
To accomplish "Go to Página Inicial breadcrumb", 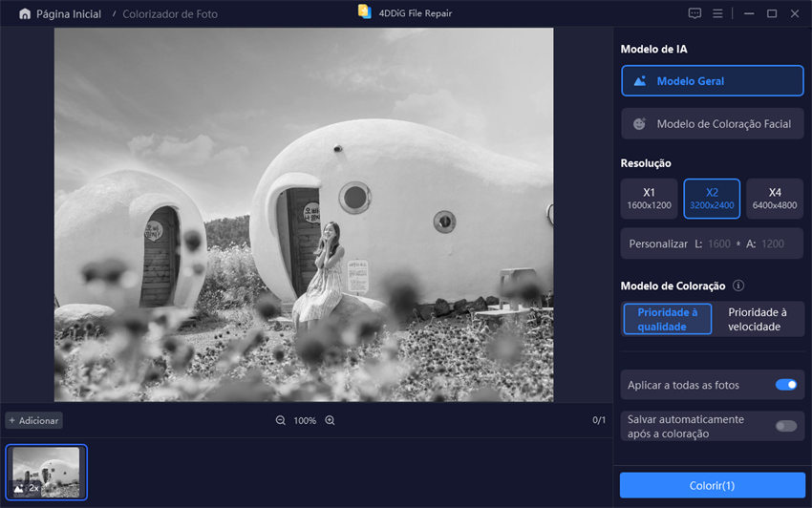I will (68, 14).
